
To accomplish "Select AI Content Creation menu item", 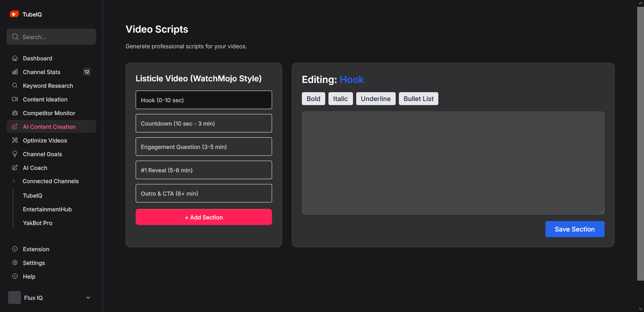I will (x=51, y=127).
